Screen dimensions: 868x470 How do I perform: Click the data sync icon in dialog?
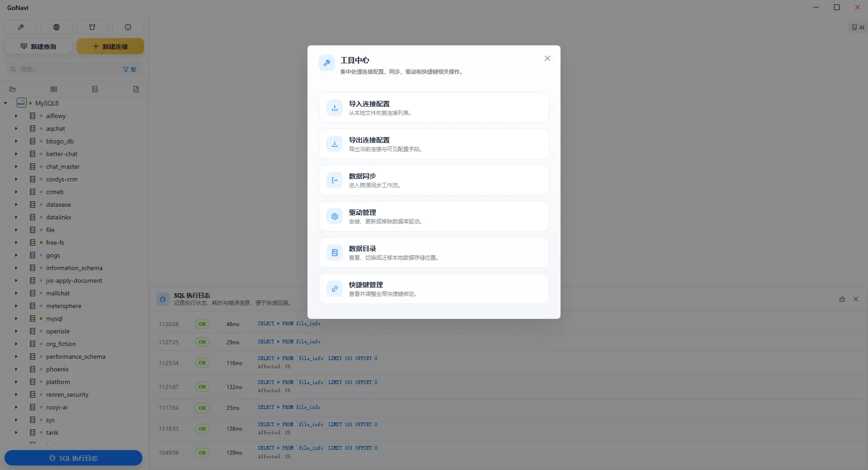click(335, 180)
